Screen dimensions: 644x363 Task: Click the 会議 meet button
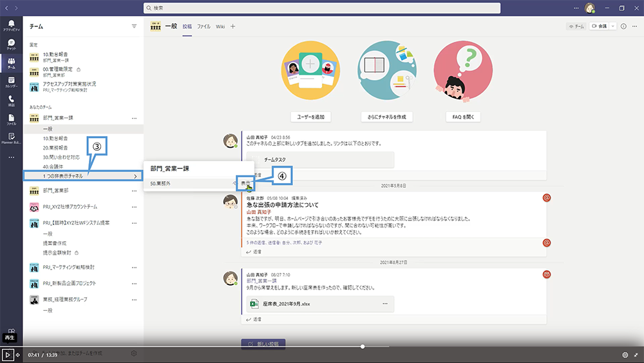tap(600, 26)
